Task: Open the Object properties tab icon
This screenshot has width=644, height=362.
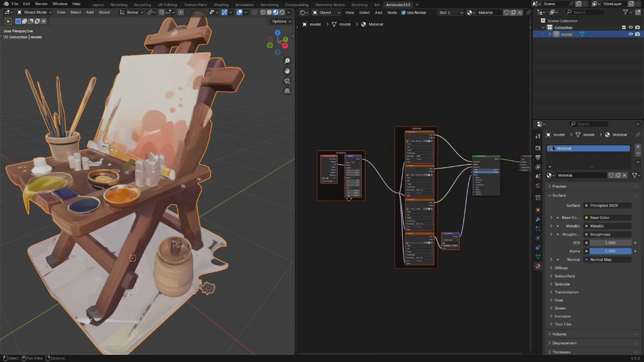Action: [x=538, y=210]
